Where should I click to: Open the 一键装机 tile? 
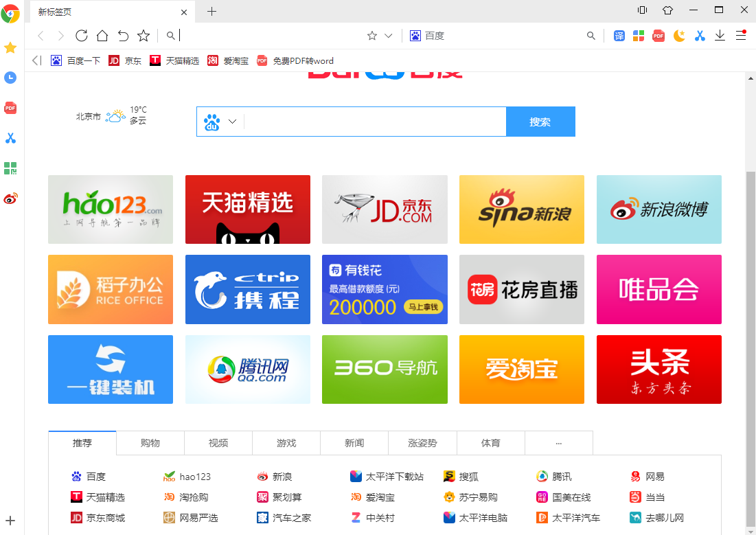[x=111, y=369]
